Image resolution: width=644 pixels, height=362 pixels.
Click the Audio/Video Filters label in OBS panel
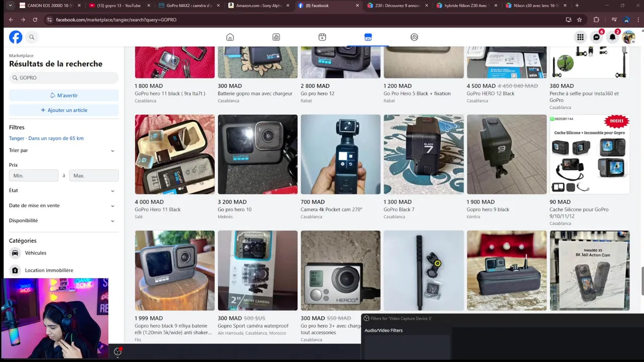point(383,330)
